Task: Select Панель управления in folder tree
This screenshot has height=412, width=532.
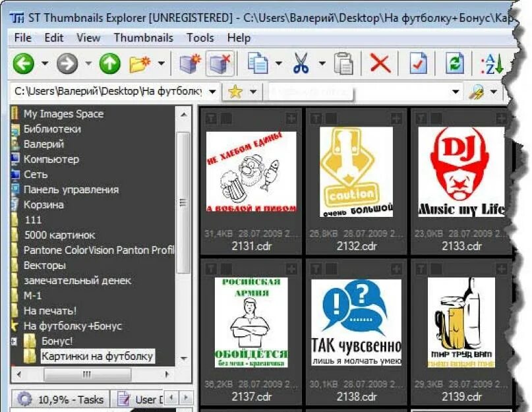Action: [x=71, y=189]
